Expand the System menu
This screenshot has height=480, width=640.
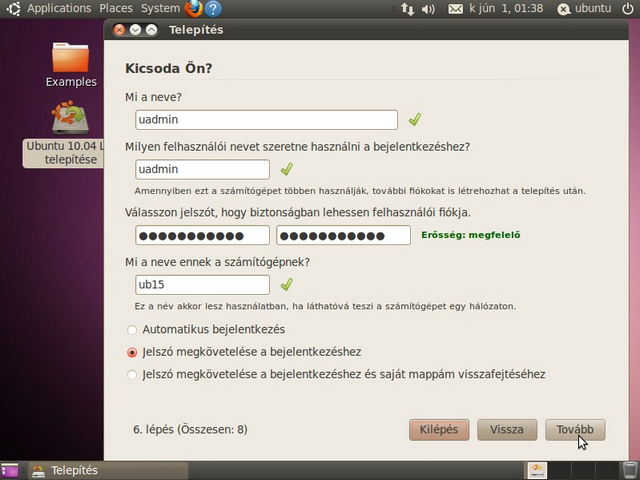[160, 9]
